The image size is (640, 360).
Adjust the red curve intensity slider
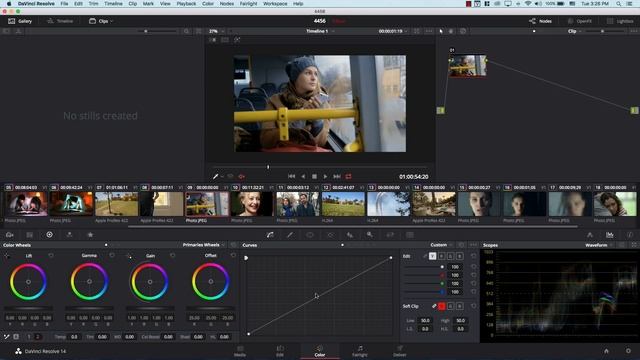(x=424, y=275)
